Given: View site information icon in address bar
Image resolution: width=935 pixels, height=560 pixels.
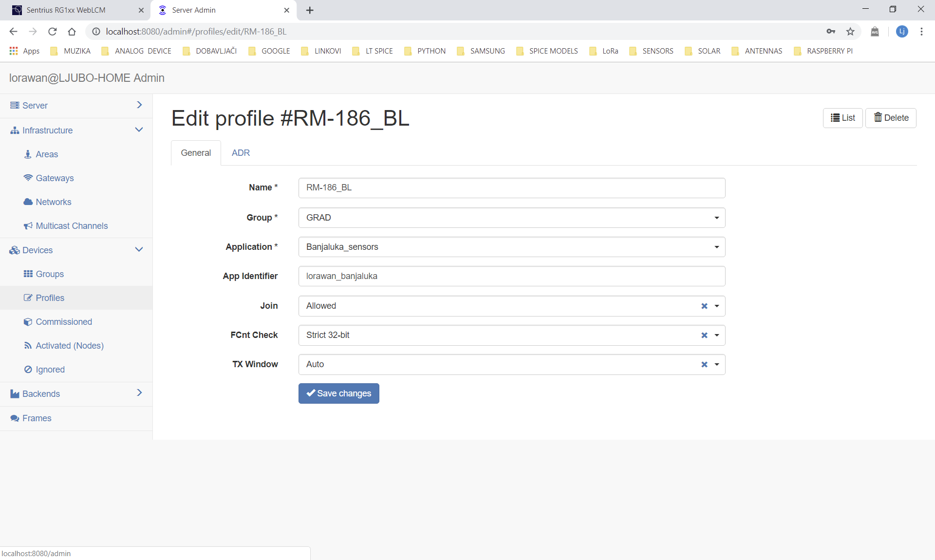Looking at the screenshot, I should [96, 32].
